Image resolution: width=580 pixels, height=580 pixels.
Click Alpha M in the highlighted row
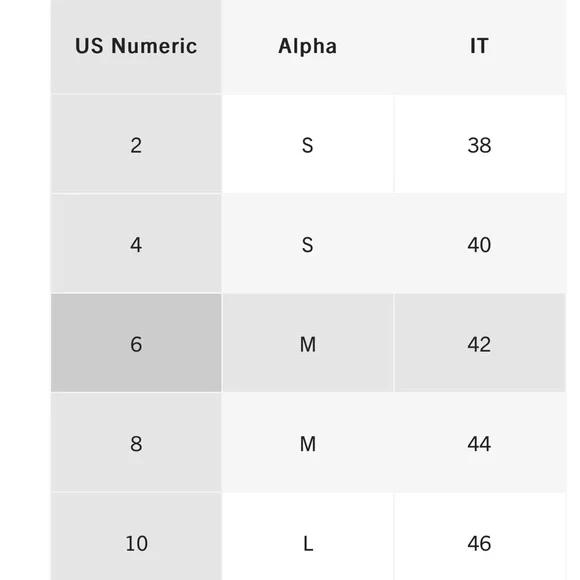308,343
